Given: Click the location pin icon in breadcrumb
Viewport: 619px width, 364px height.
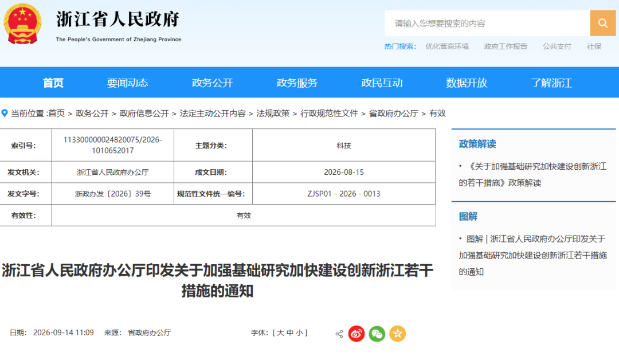Looking at the screenshot, I should [x=5, y=113].
